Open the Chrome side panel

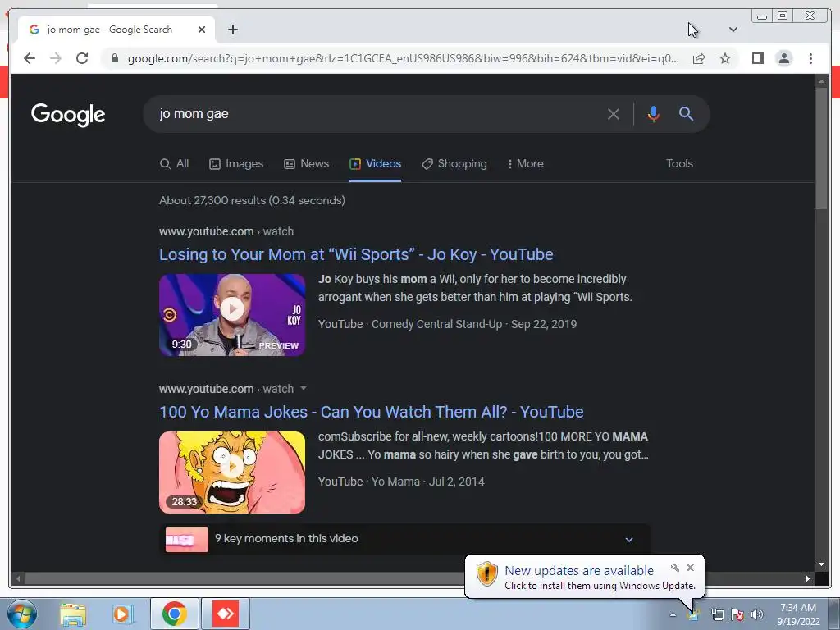757,58
